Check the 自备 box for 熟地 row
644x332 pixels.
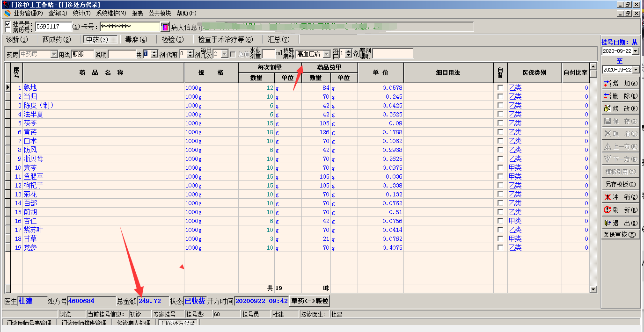[500, 88]
